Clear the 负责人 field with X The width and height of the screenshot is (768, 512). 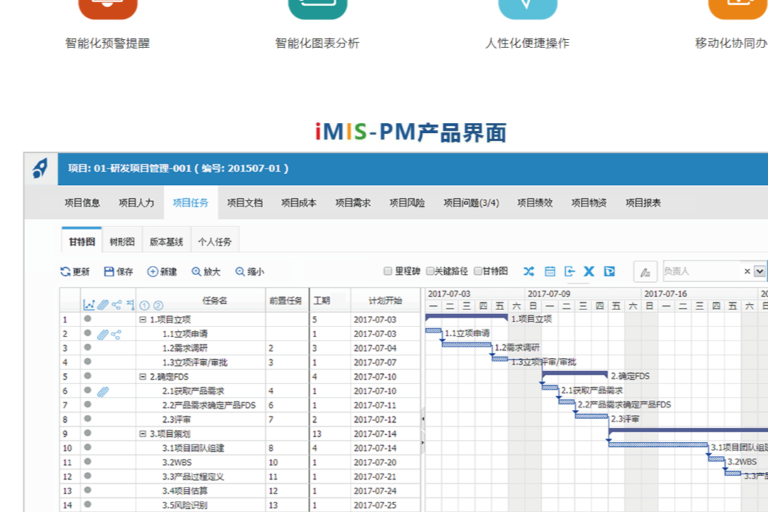(x=747, y=271)
